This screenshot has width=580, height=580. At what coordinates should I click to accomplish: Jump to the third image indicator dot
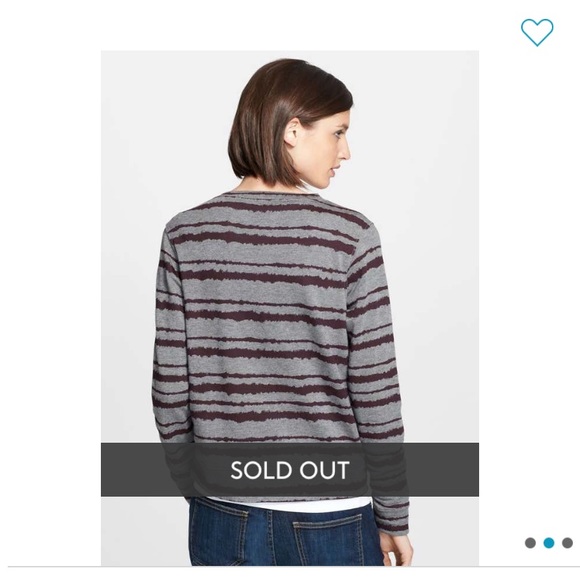[x=567, y=543]
